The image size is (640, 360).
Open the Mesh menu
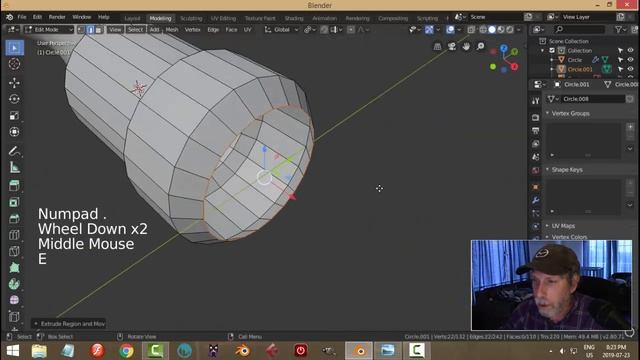click(x=171, y=30)
